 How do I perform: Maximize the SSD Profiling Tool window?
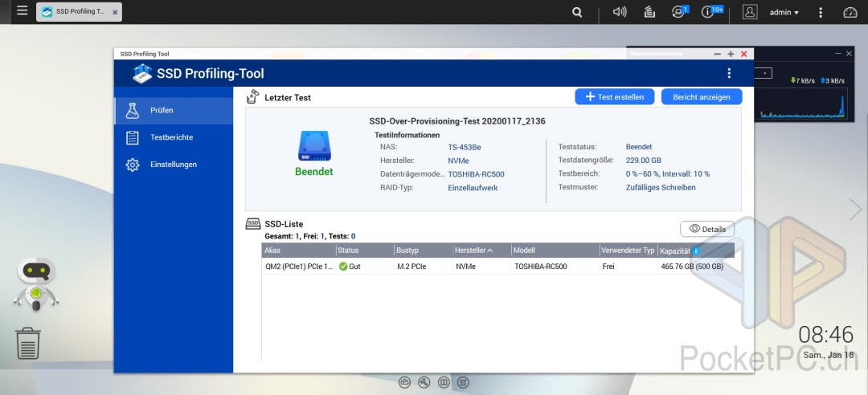pyautogui.click(x=731, y=54)
